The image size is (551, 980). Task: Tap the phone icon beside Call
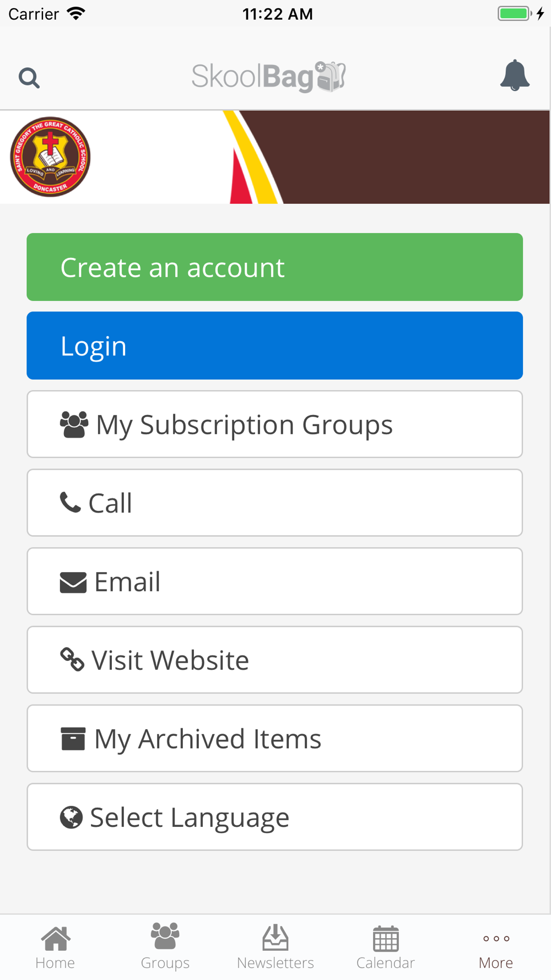tap(70, 502)
